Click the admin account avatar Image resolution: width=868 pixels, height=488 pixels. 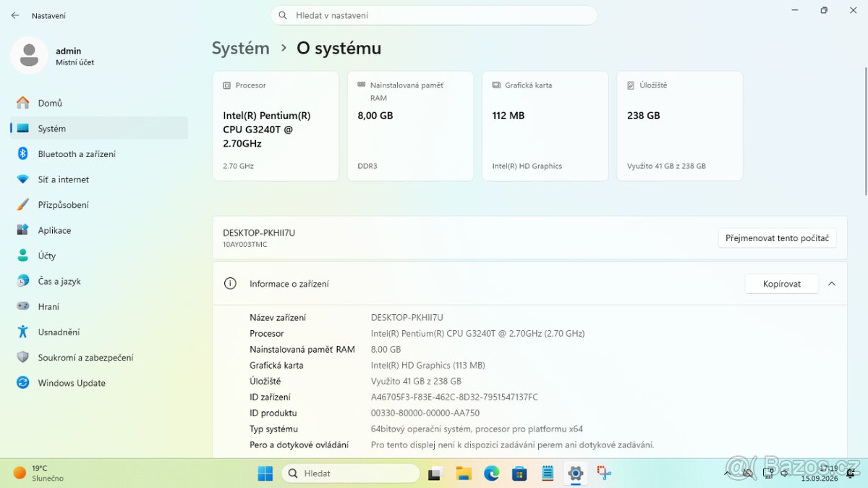click(30, 56)
